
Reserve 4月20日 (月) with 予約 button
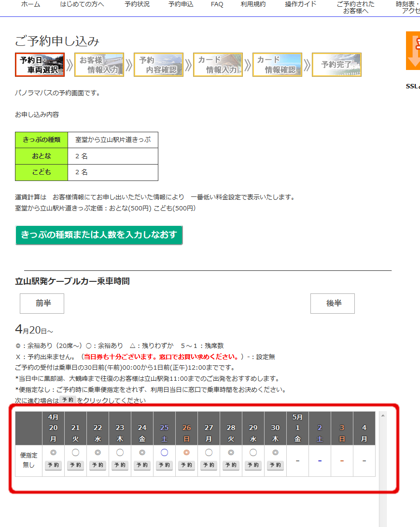[54, 465]
